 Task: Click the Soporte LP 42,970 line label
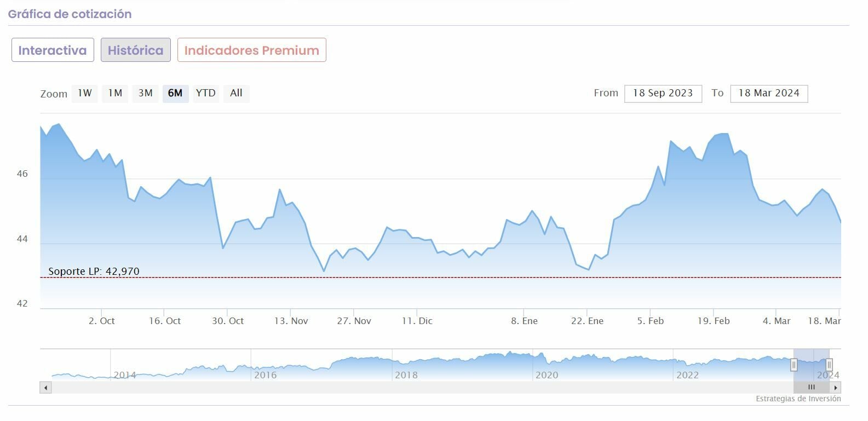point(94,272)
